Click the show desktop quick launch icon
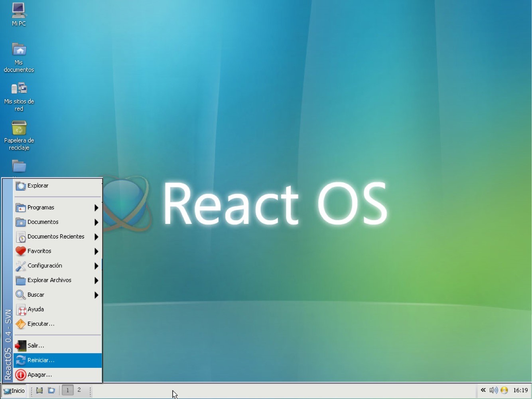Viewport: 532px width, 399px height. (39, 391)
